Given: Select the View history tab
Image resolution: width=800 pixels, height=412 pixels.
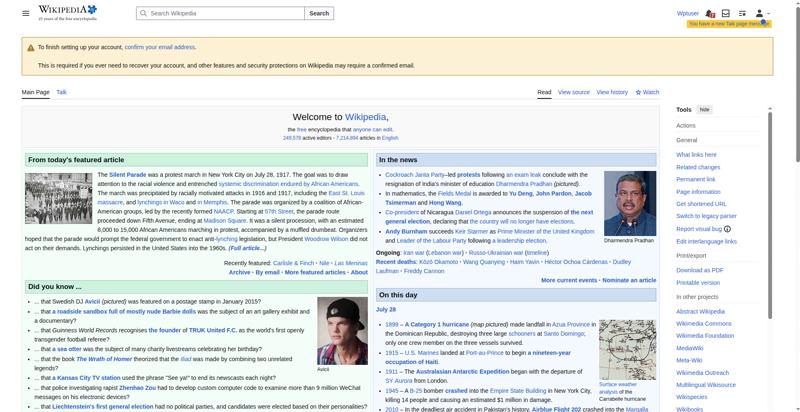Looking at the screenshot, I should coord(612,92).
